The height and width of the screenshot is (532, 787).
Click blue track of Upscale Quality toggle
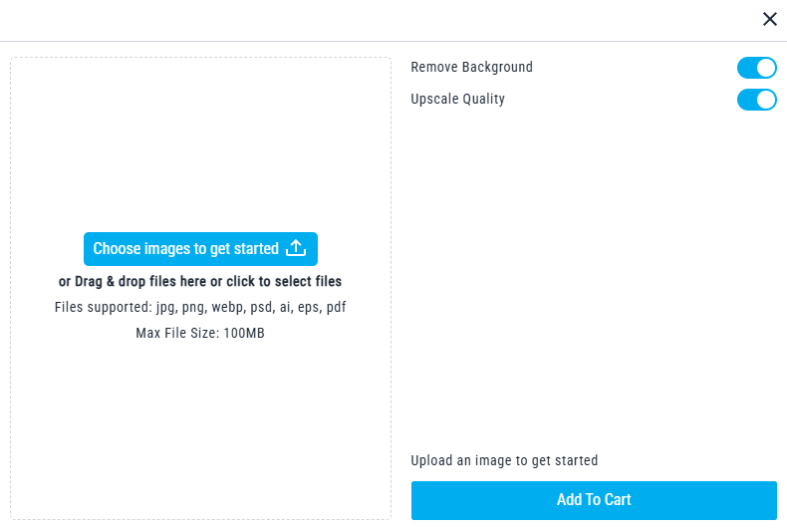coord(746,100)
